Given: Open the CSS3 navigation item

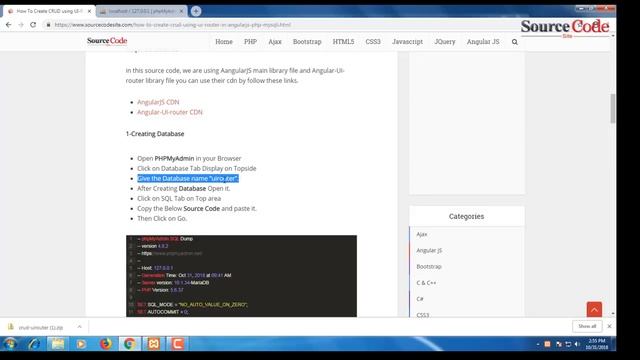Looking at the screenshot, I should (373, 42).
